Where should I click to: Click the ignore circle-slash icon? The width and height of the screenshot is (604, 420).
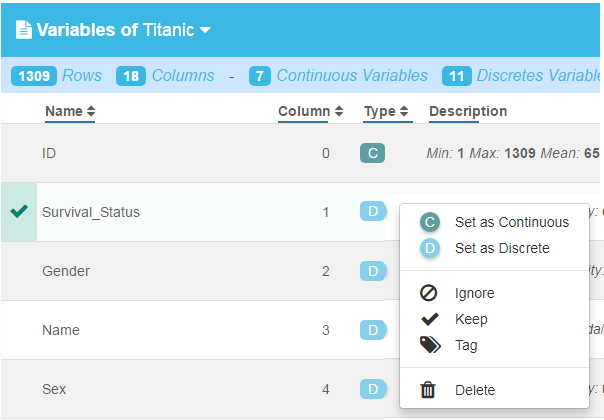[428, 293]
